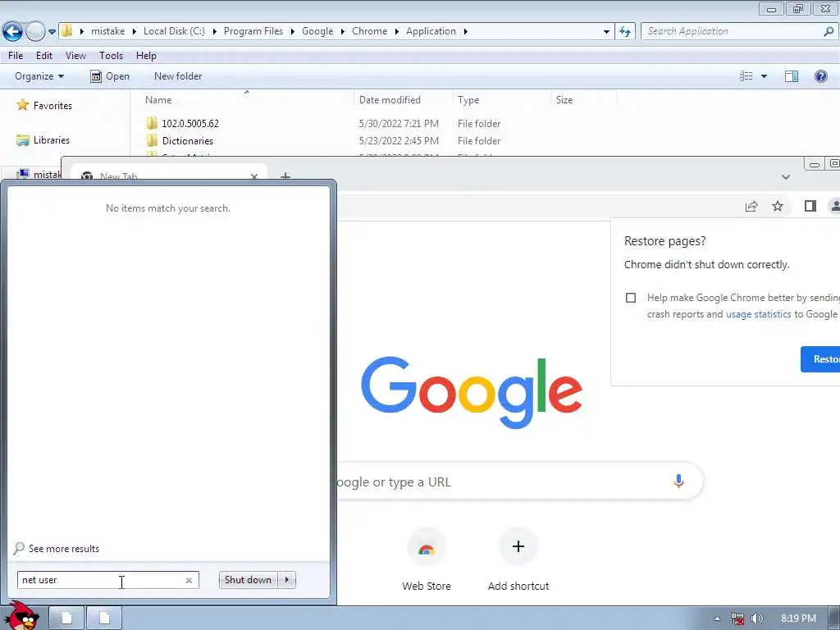Click taskbar clock 8:19 PM
Viewport: 840px width, 630px height.
coord(798,619)
